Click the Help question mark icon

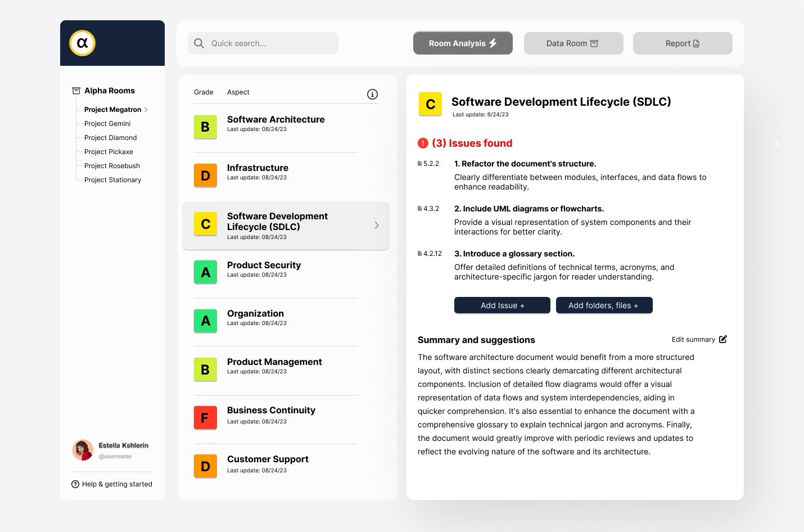coord(75,484)
